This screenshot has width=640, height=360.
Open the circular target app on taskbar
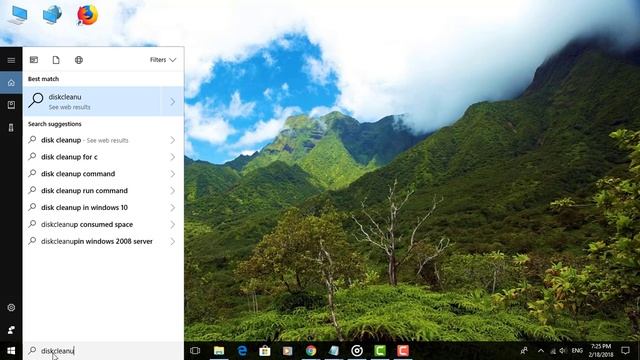[x=357, y=351]
